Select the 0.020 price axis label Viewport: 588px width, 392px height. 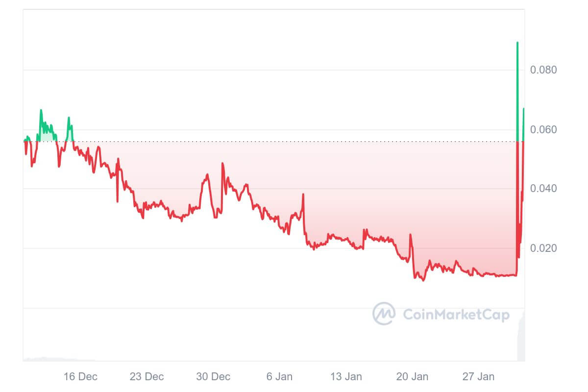pyautogui.click(x=543, y=248)
